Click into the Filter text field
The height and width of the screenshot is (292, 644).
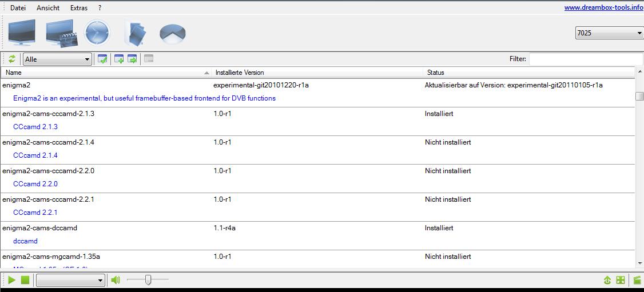click(586, 59)
